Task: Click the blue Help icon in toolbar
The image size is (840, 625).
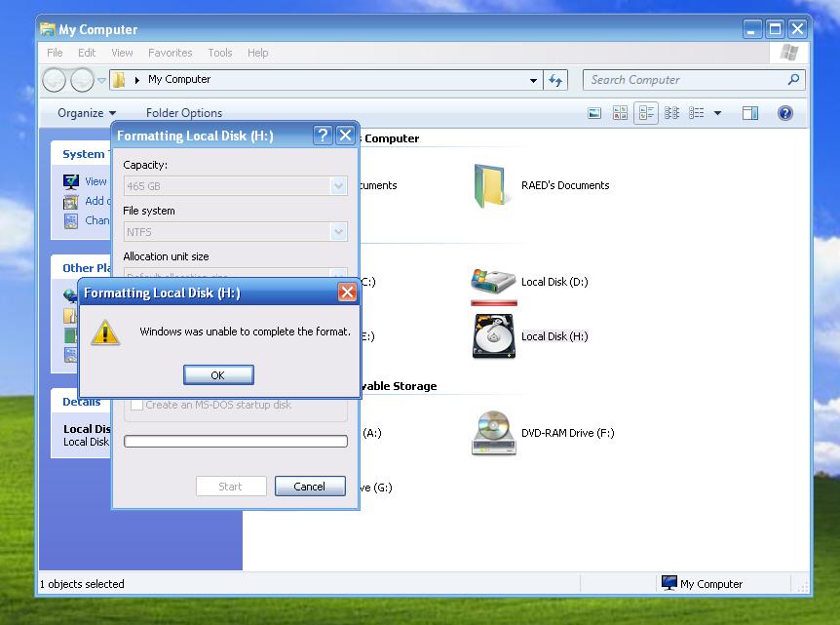Action: tap(784, 113)
